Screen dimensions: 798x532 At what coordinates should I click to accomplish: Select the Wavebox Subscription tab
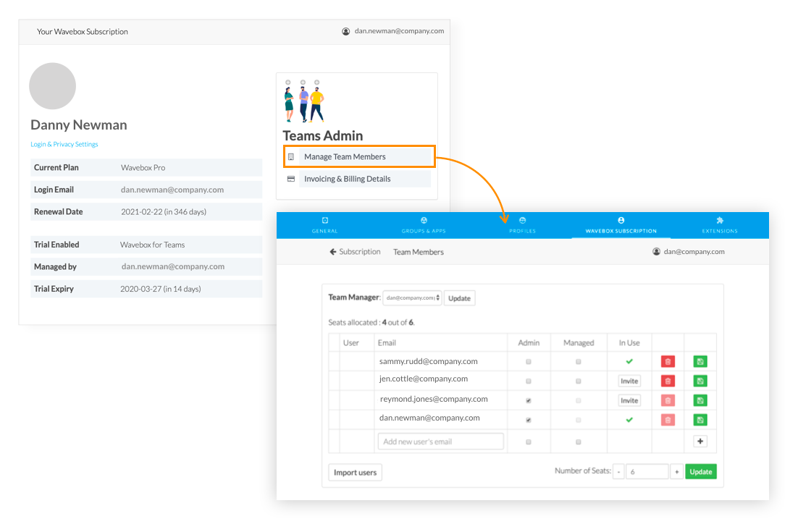click(x=621, y=225)
